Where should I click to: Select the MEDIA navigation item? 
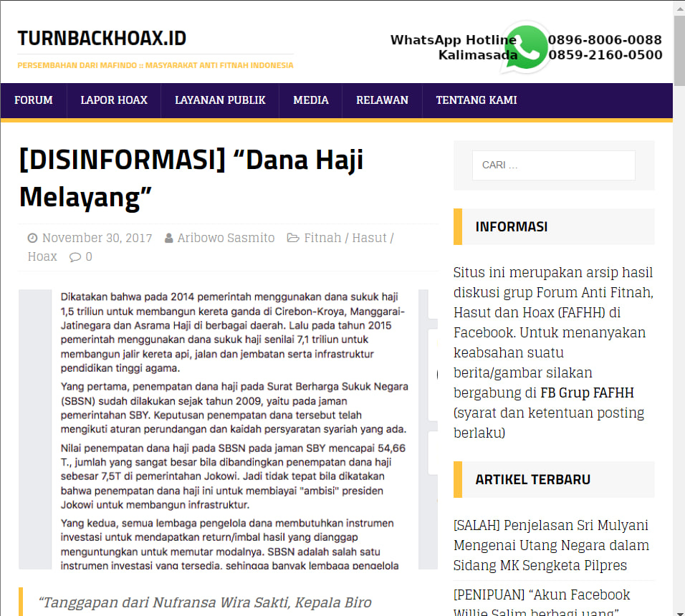point(310,100)
